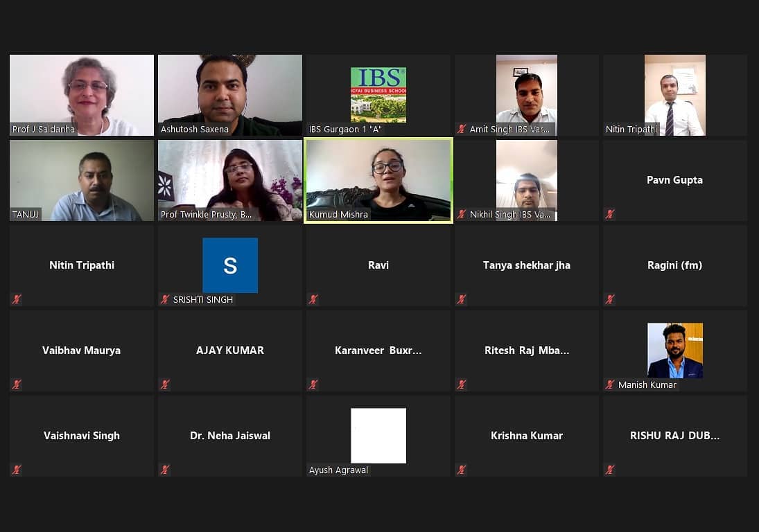The height and width of the screenshot is (532, 759).
Task: Select Prof Twinkle Prusty's video tile
Action: pos(230,180)
